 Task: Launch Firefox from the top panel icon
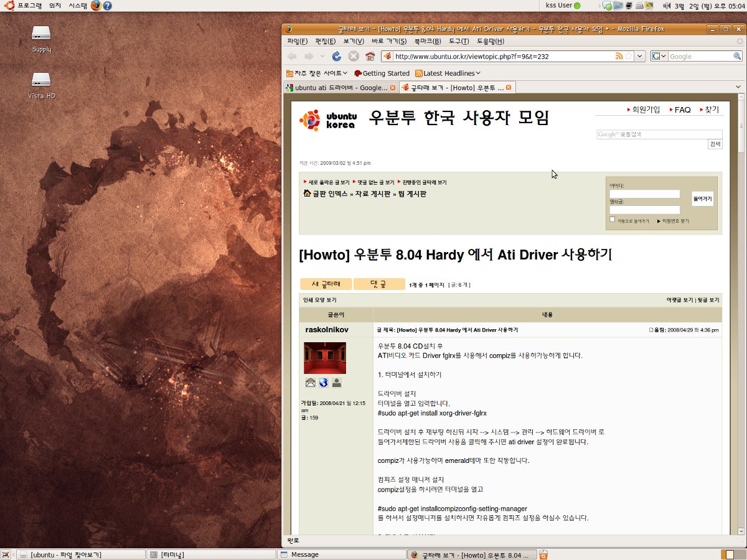click(95, 6)
